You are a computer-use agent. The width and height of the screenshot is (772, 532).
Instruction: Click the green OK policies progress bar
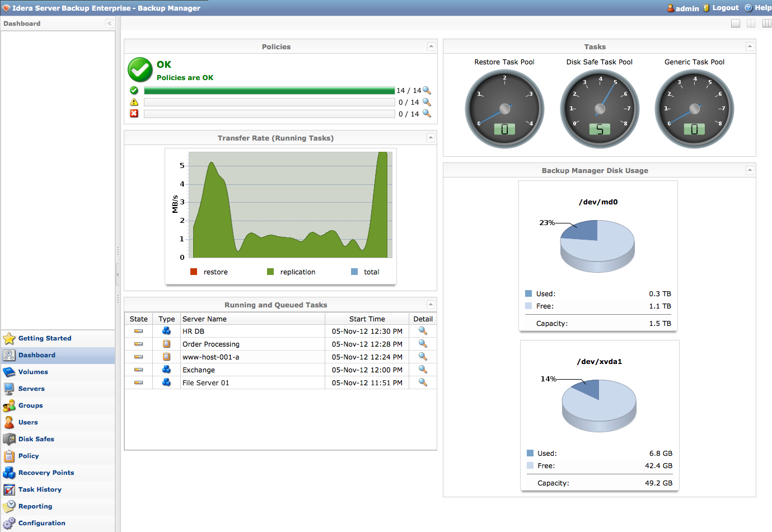(x=269, y=91)
